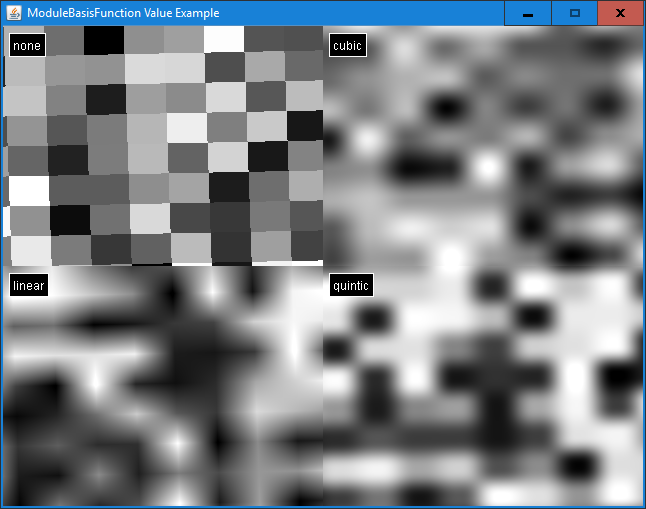The height and width of the screenshot is (509, 646).
Task: Click the center of the quintic interpolation image
Action: pos(483,386)
